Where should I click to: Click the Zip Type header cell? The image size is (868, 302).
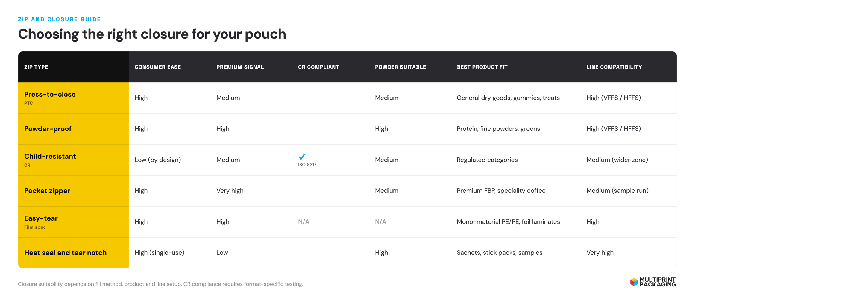73,67
